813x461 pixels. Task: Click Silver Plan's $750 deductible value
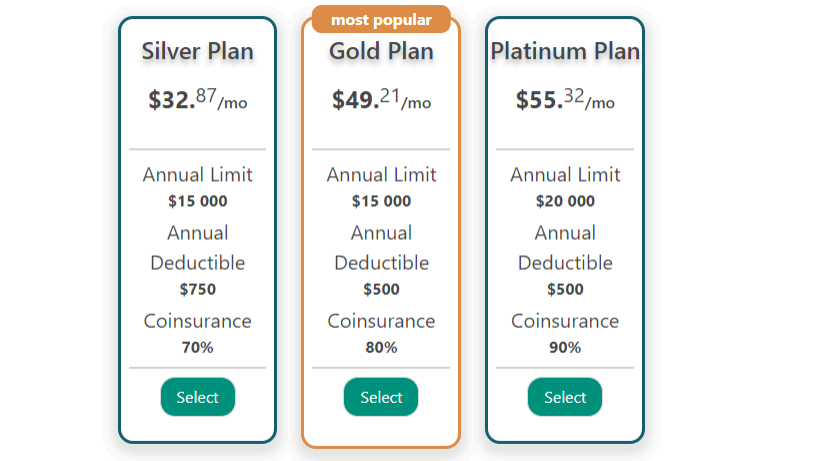coord(197,290)
